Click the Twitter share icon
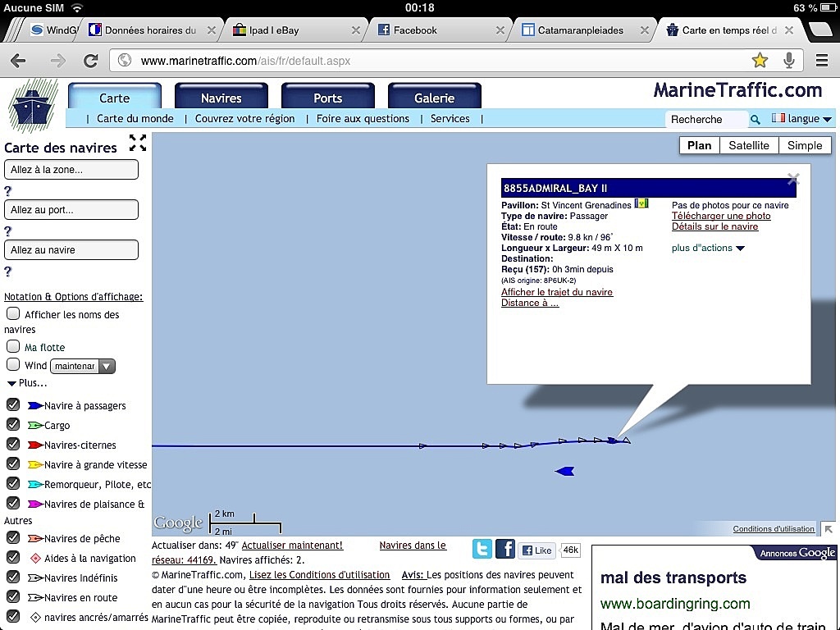The image size is (840, 630). pos(482,549)
